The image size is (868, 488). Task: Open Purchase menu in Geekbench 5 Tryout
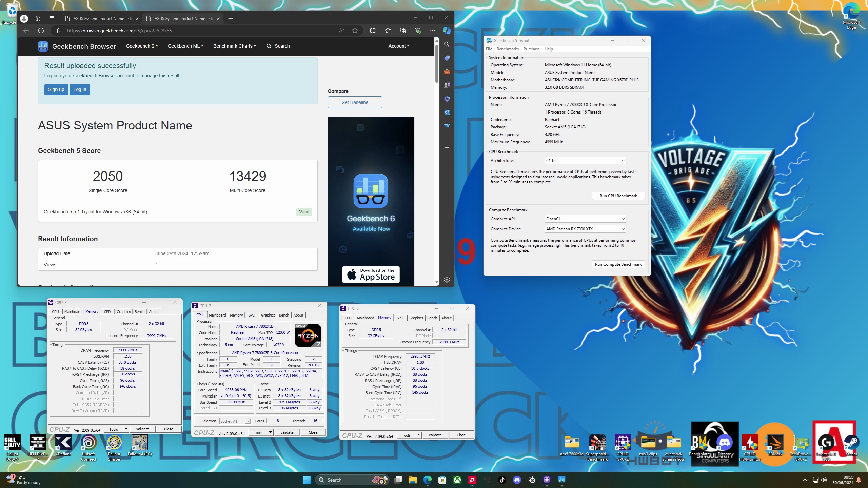(x=532, y=49)
